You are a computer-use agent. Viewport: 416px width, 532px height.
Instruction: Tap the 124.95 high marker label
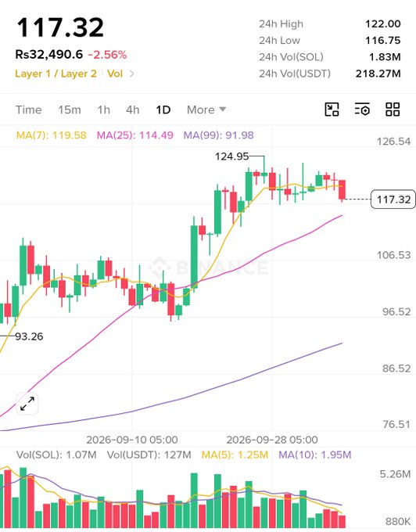[232, 156]
